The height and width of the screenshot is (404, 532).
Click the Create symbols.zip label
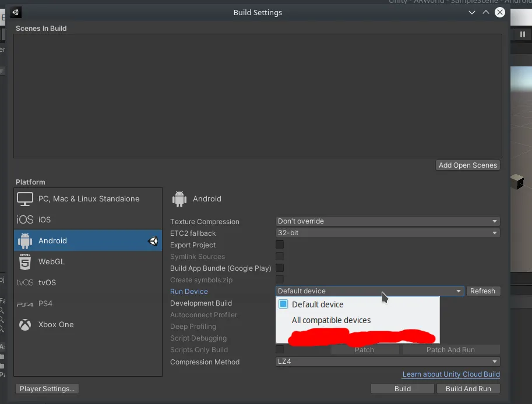click(x=201, y=280)
